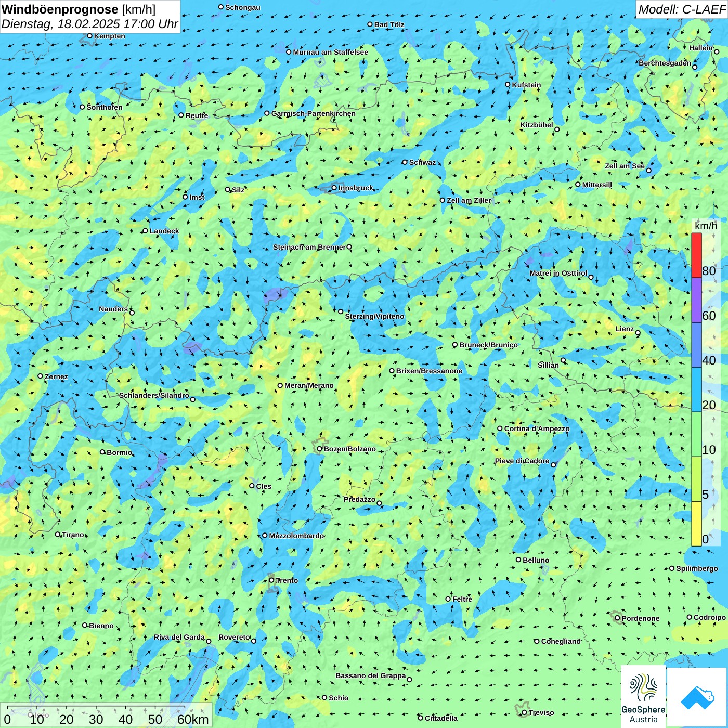Viewport: 728px width, 728px height.
Task: Click the Kitzbühel city marker
Action: pos(557,129)
